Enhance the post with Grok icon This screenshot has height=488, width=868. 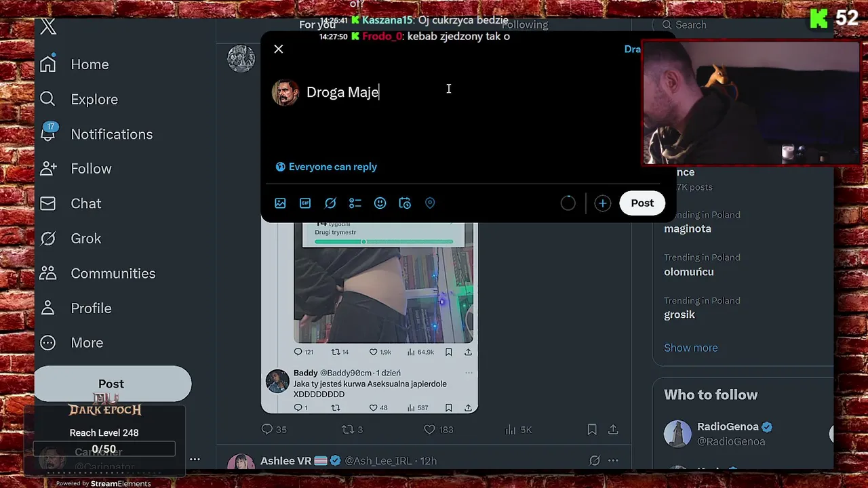[x=330, y=203]
